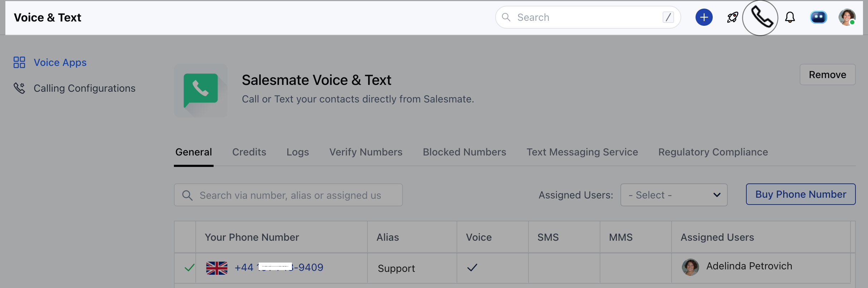The width and height of the screenshot is (868, 288).
Task: Open user profile avatar menu
Action: point(847,17)
